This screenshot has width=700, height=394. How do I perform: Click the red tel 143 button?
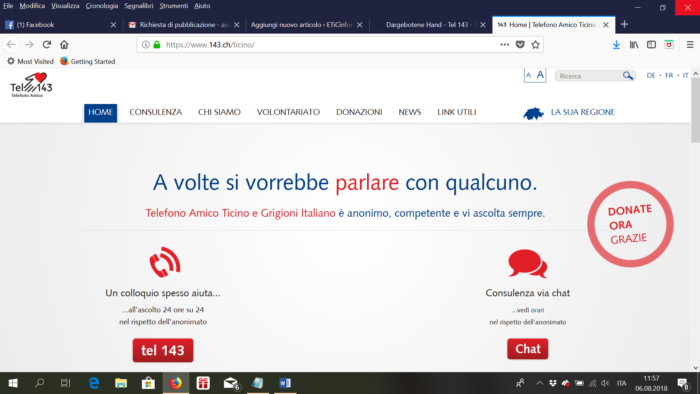click(x=163, y=350)
